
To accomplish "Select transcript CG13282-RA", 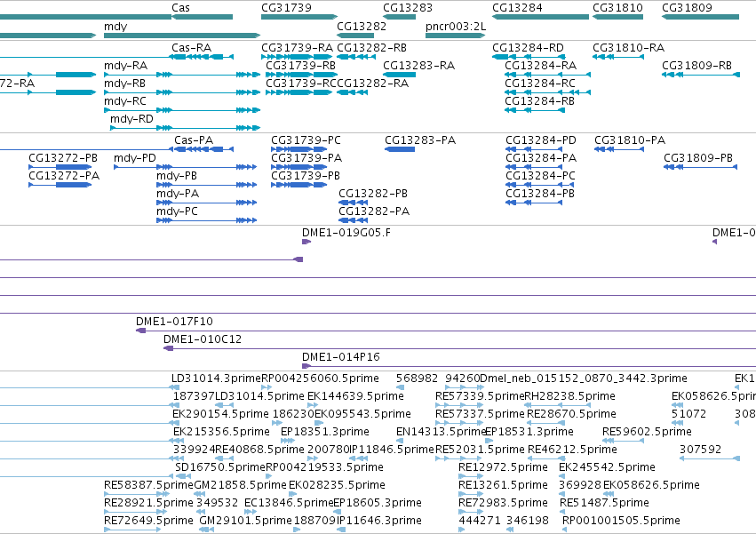I will (373, 84).
